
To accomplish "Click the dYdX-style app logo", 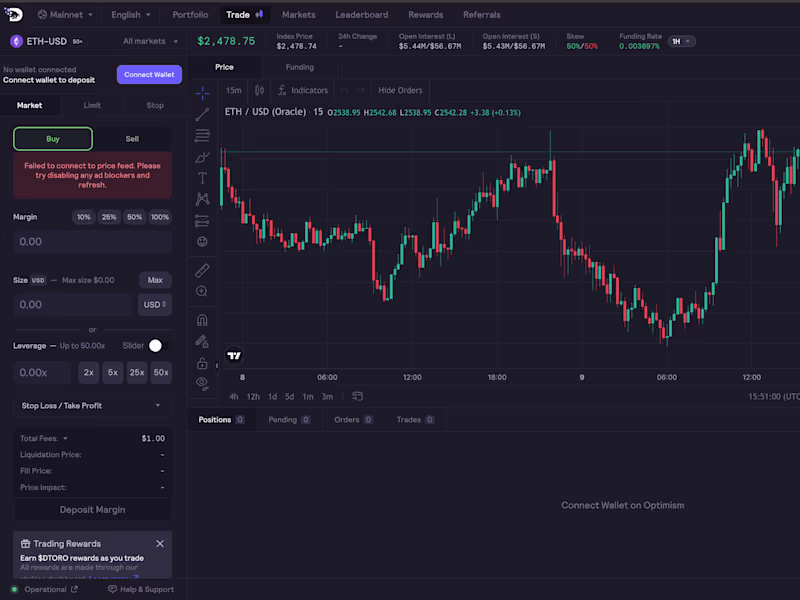I will click(x=13, y=15).
